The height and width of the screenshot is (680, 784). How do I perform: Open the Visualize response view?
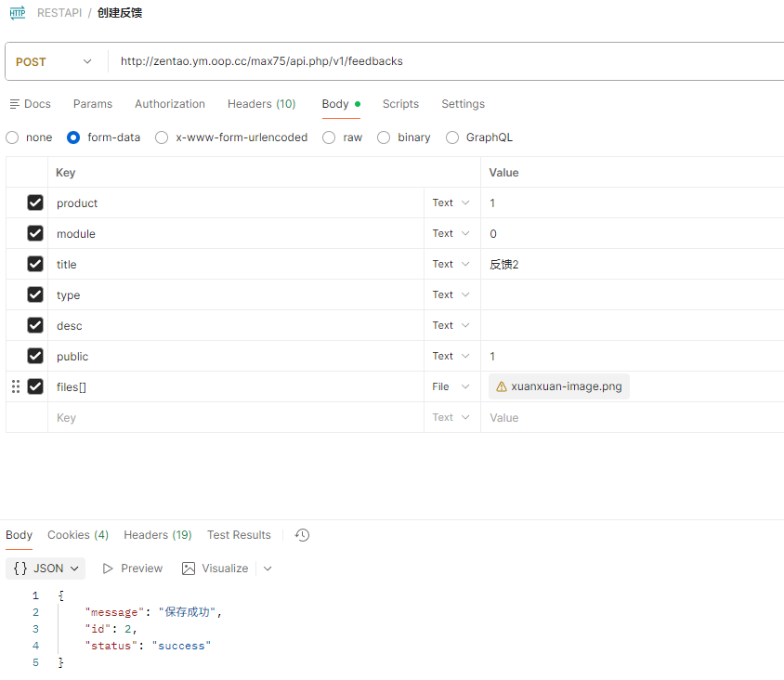pyautogui.click(x=216, y=569)
